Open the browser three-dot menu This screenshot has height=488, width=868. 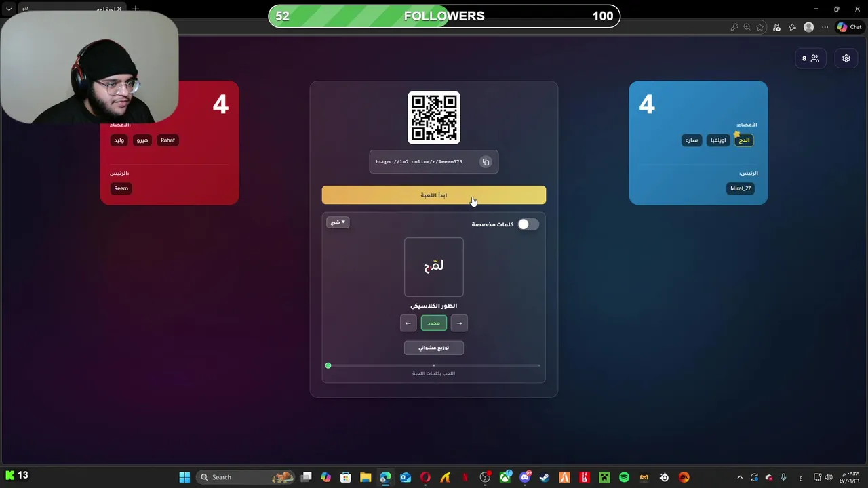point(825,27)
